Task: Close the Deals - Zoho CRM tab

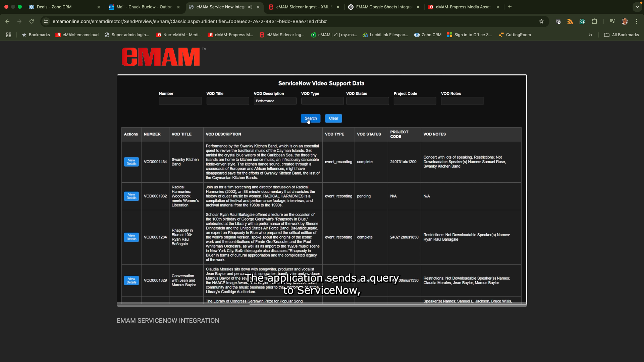Action: [x=99, y=7]
